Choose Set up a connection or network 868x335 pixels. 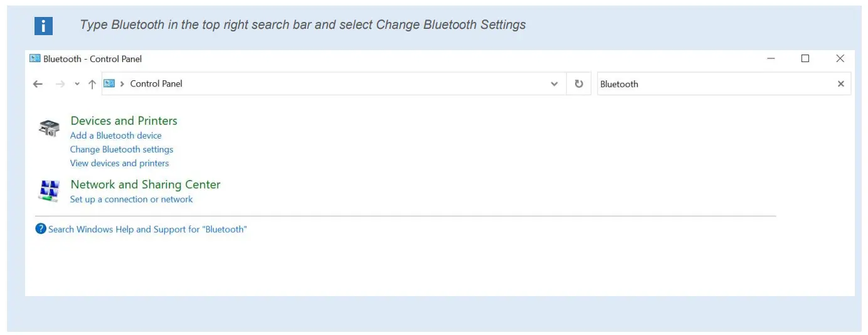point(131,199)
